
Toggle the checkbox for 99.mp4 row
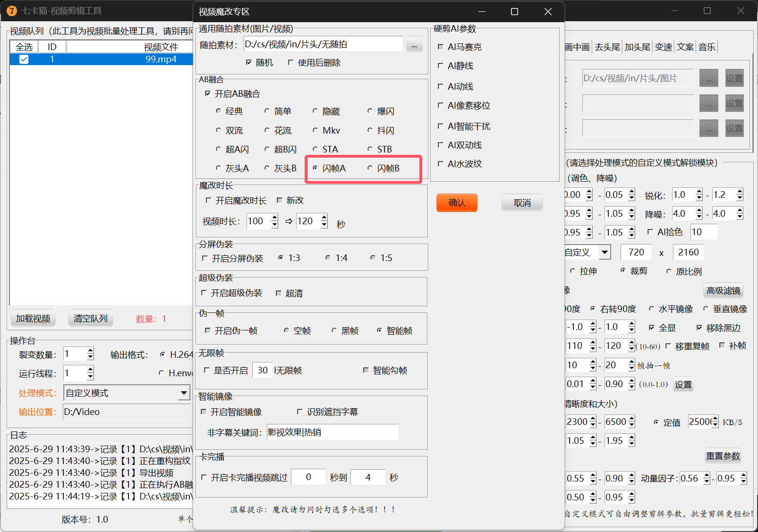tap(24, 59)
